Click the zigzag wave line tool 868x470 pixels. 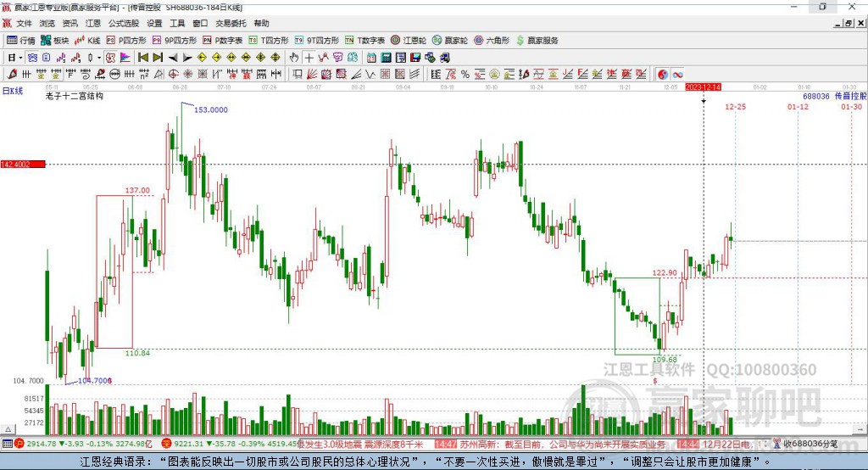pos(370,75)
